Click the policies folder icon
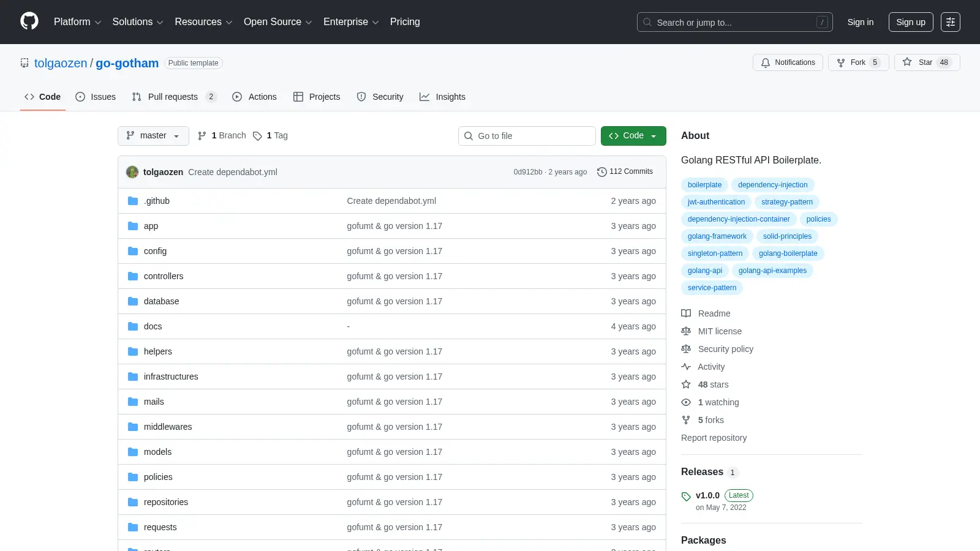Screen dimensions: 980x551 click(x=133, y=477)
